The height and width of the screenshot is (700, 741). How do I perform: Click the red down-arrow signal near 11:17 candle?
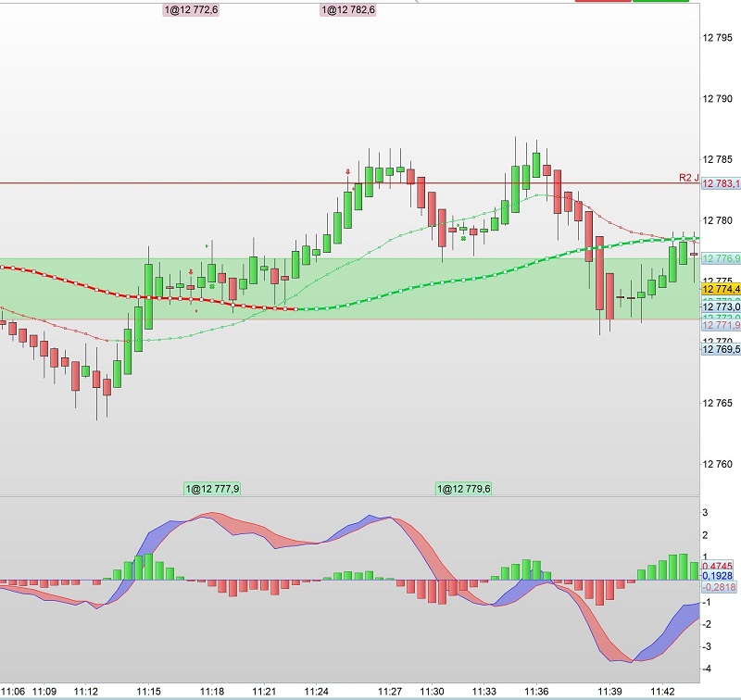click(x=191, y=272)
